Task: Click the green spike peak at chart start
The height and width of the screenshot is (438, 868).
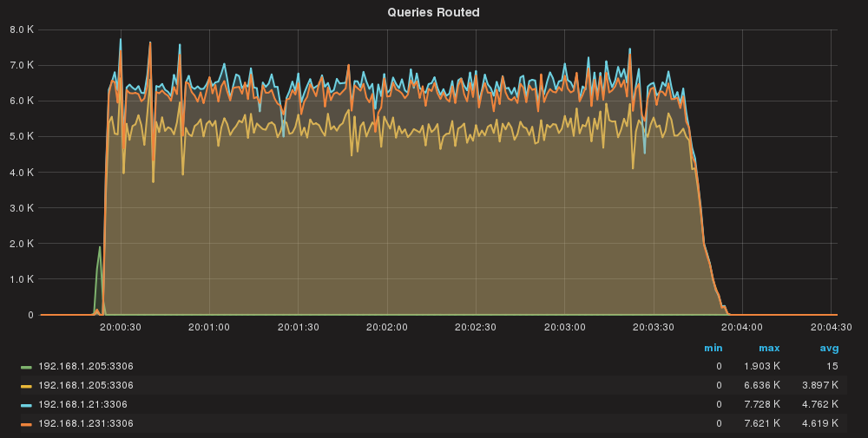Action: (x=100, y=247)
